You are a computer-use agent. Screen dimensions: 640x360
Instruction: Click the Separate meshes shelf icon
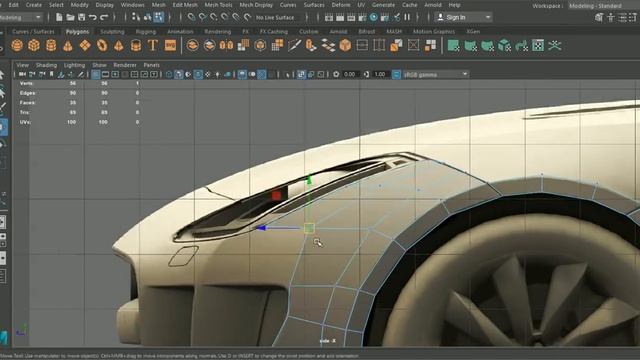pyautogui.click(x=209, y=45)
